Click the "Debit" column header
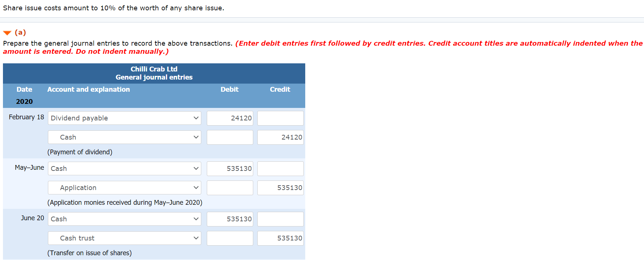This screenshot has height=260, width=644. coord(230,89)
